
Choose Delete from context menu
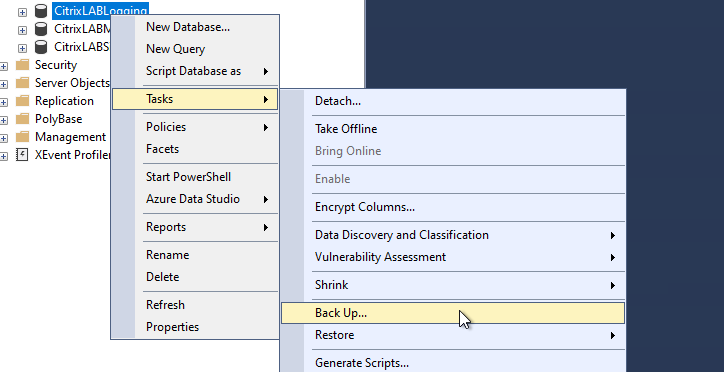[195, 277]
